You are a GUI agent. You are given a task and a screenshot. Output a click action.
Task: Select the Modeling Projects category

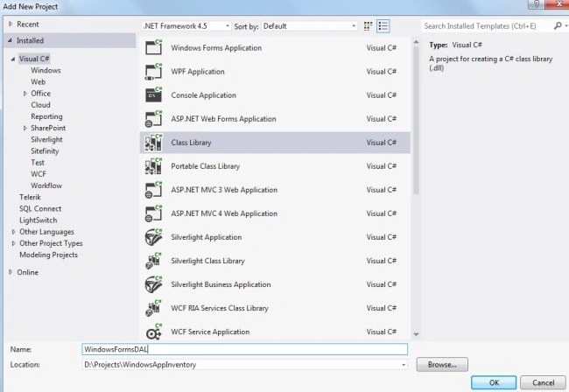tap(49, 255)
